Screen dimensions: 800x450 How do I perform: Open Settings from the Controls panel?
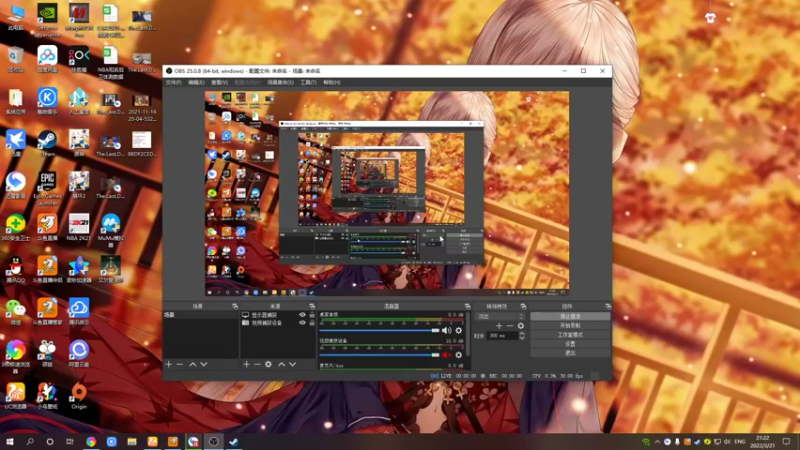coord(570,344)
